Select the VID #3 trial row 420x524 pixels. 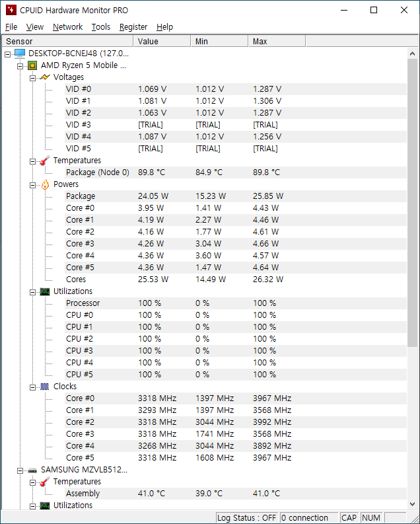tap(236, 125)
